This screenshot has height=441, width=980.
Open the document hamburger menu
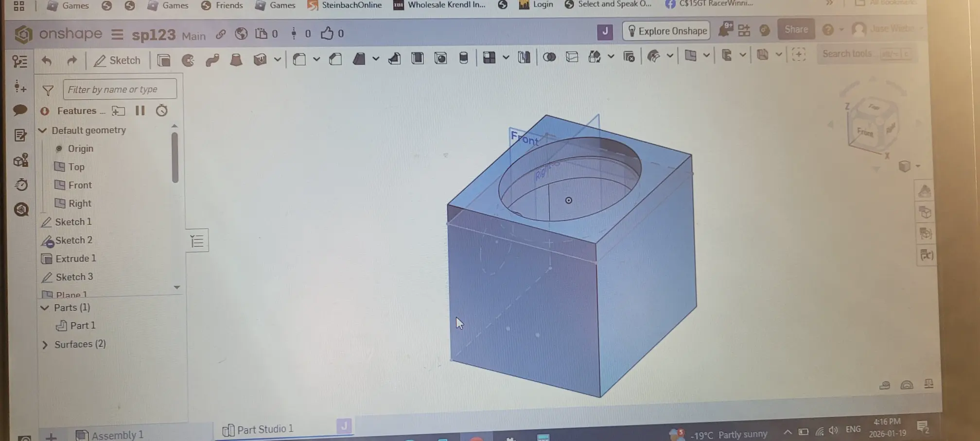click(117, 34)
